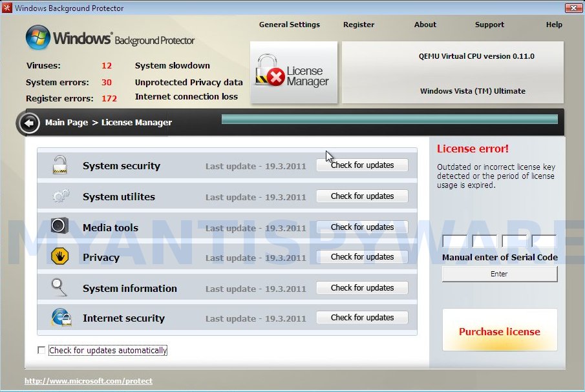Close the Windows Background Protector window

click(x=573, y=8)
